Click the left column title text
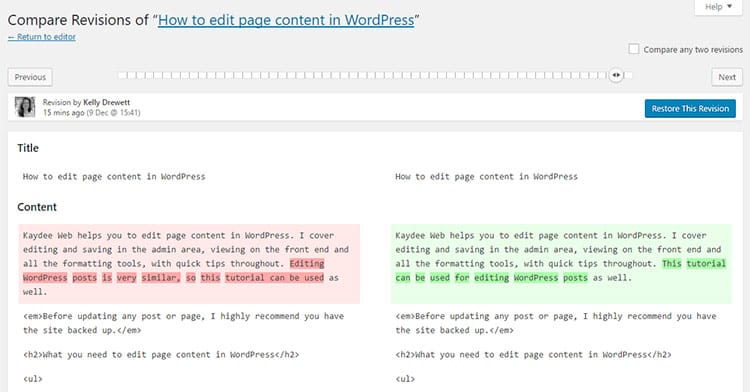 114,176
